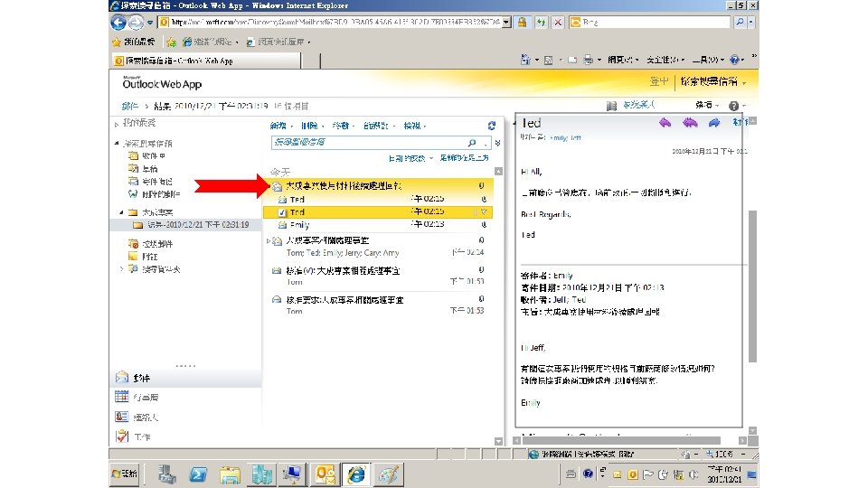Click the Add to Favorites Bar icon
Image resolution: width=868 pixels, height=488 pixels.
pyautogui.click(x=172, y=42)
